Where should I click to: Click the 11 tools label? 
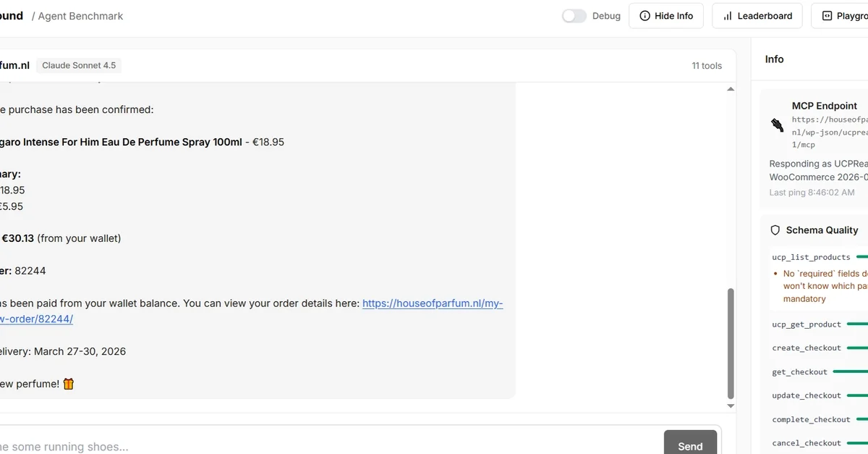(706, 66)
